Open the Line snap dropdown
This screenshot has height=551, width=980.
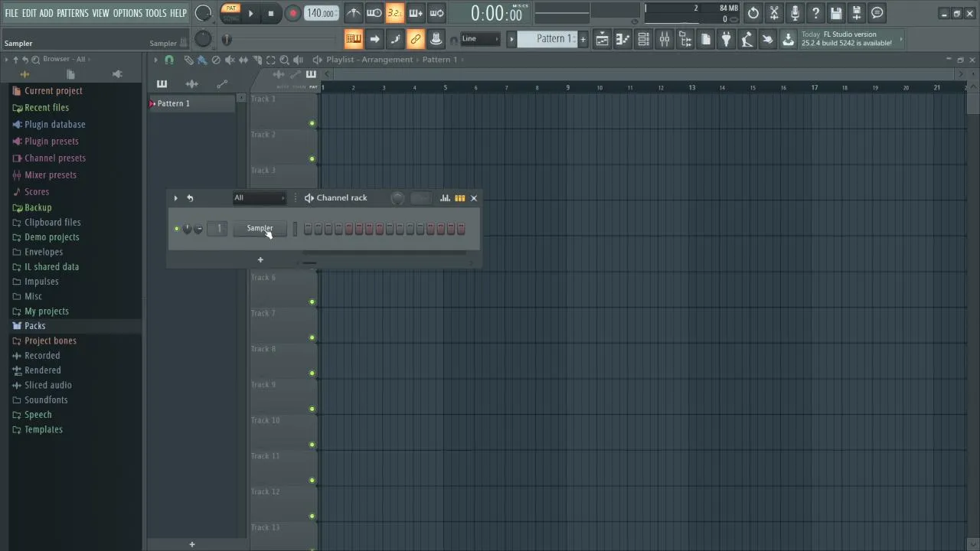(x=480, y=39)
